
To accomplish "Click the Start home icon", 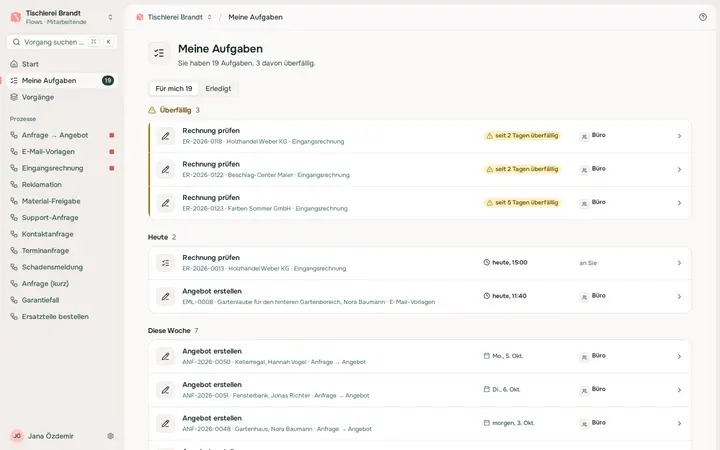I will (x=14, y=64).
